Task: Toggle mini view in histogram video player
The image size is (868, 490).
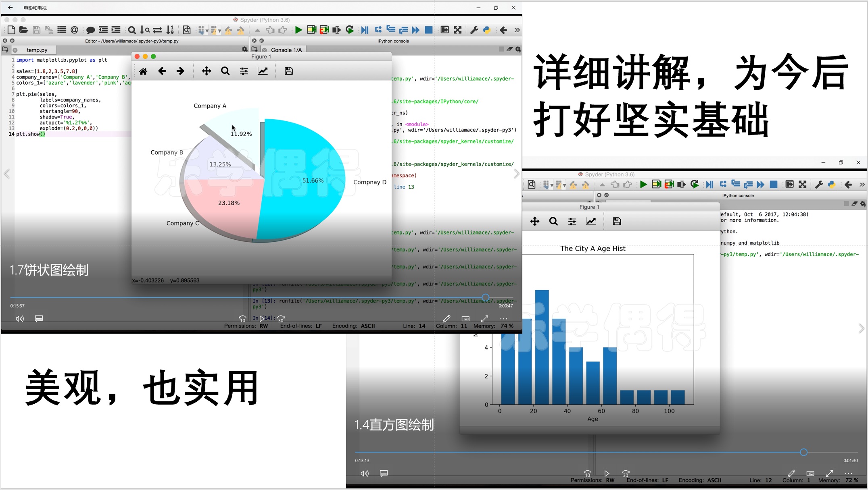Action: click(x=810, y=473)
